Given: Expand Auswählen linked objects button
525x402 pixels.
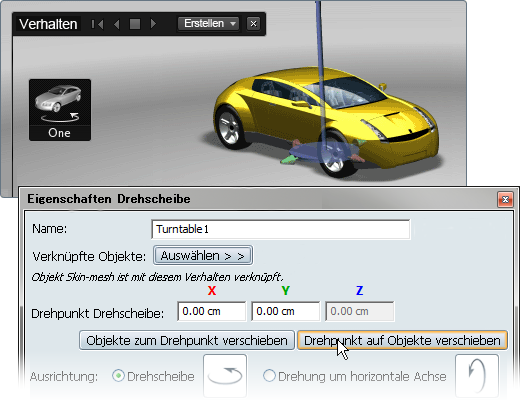Looking at the screenshot, I should point(203,256).
